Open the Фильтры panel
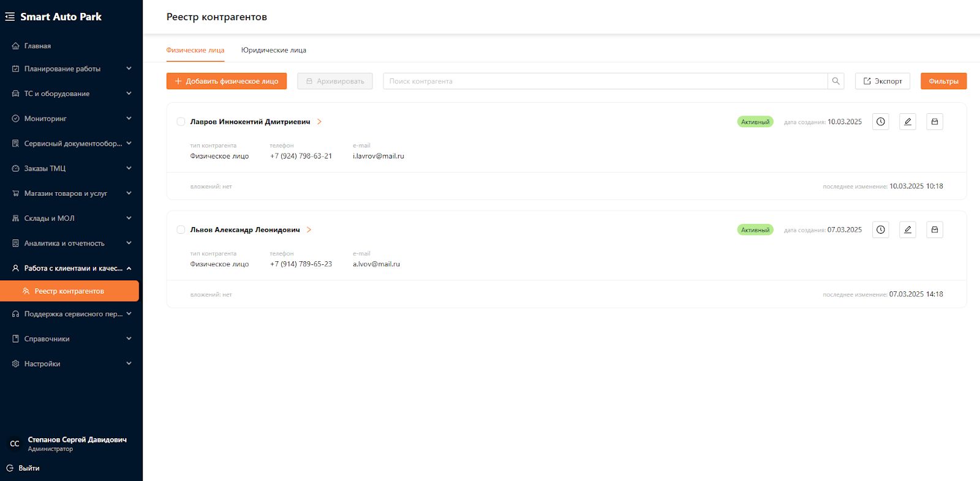The height and width of the screenshot is (481, 980). [943, 81]
